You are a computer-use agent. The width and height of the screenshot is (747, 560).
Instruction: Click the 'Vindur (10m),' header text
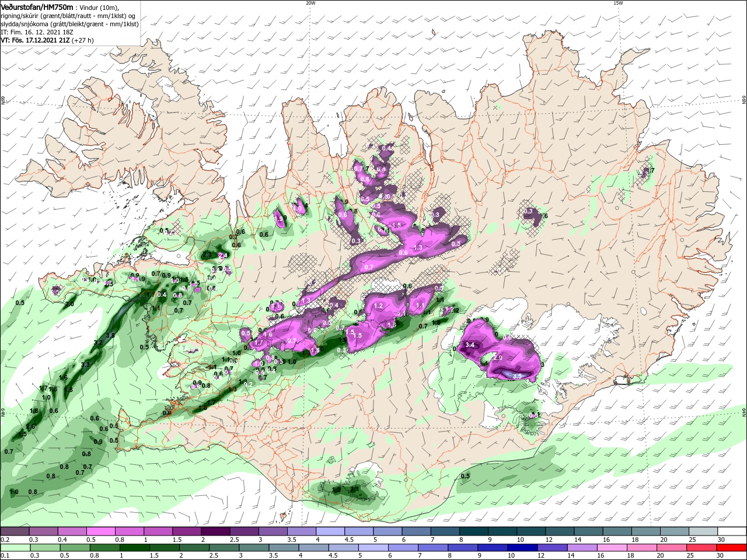[99, 7]
